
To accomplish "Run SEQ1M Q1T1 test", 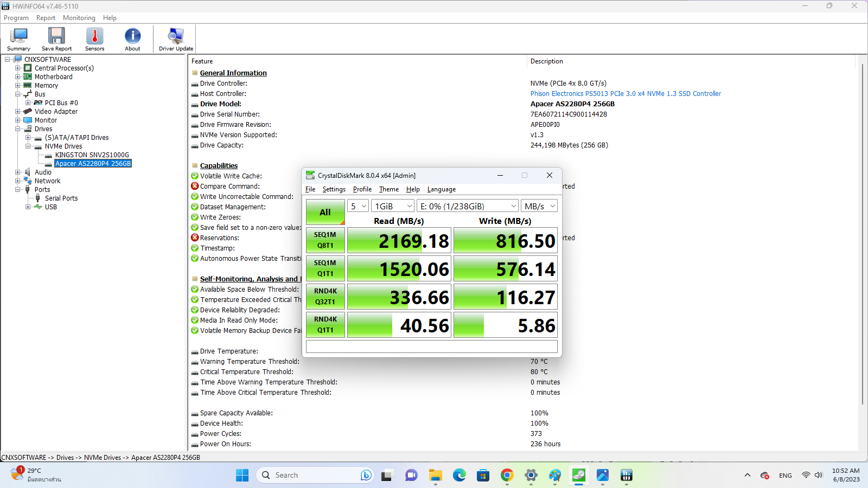I will tap(325, 268).
